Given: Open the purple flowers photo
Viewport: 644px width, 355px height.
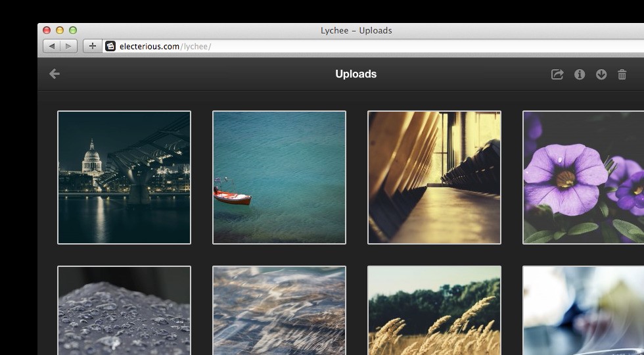Looking at the screenshot, I should coord(584,177).
